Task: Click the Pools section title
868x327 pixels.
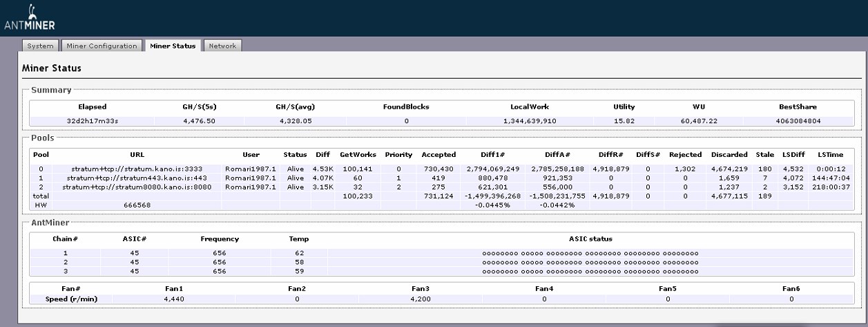Action: 42,138
